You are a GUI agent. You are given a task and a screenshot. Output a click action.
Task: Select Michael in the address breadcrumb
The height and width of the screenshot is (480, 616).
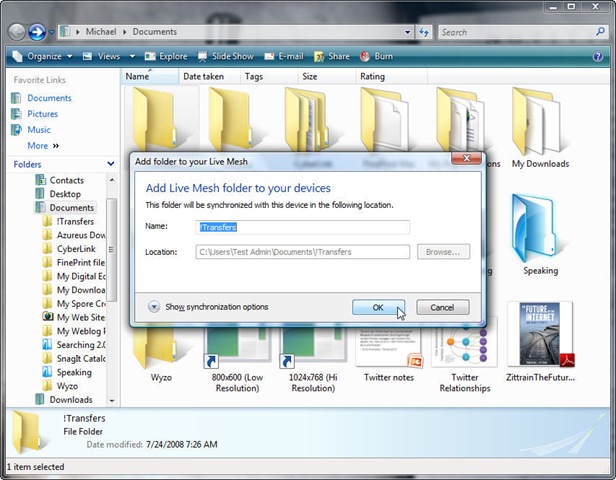[101, 32]
